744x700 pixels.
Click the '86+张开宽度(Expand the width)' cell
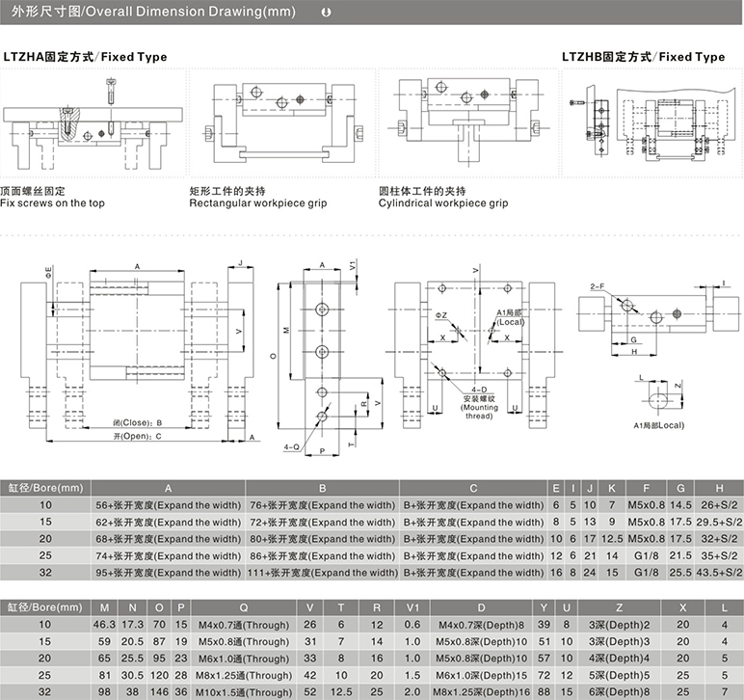click(322, 555)
